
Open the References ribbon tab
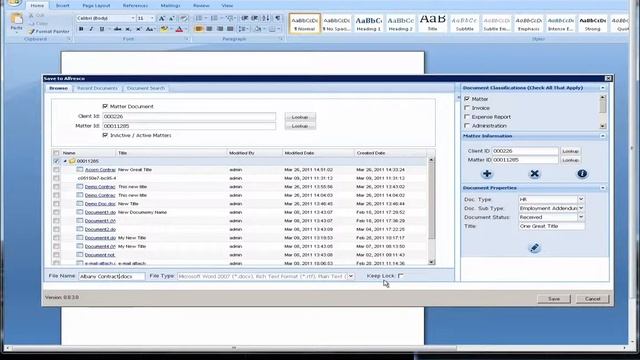(x=135, y=6)
